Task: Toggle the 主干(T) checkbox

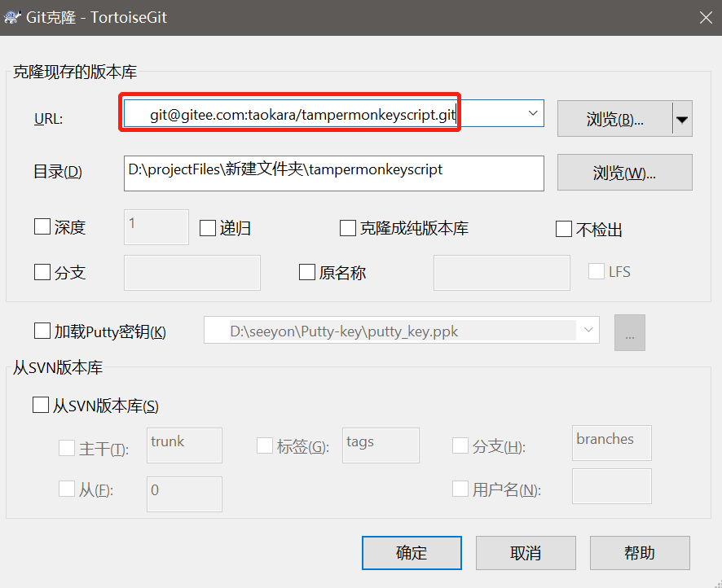Action: (67, 448)
